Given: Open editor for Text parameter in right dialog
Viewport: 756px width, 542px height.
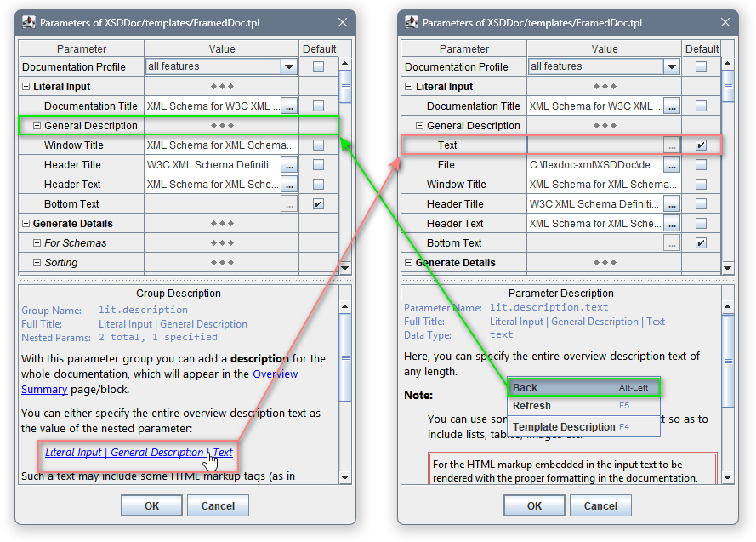Looking at the screenshot, I should click(x=672, y=145).
